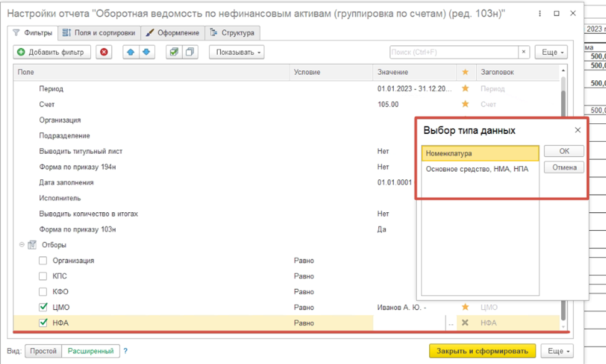Click Условие column header
606x364 pixels.
pos(331,72)
